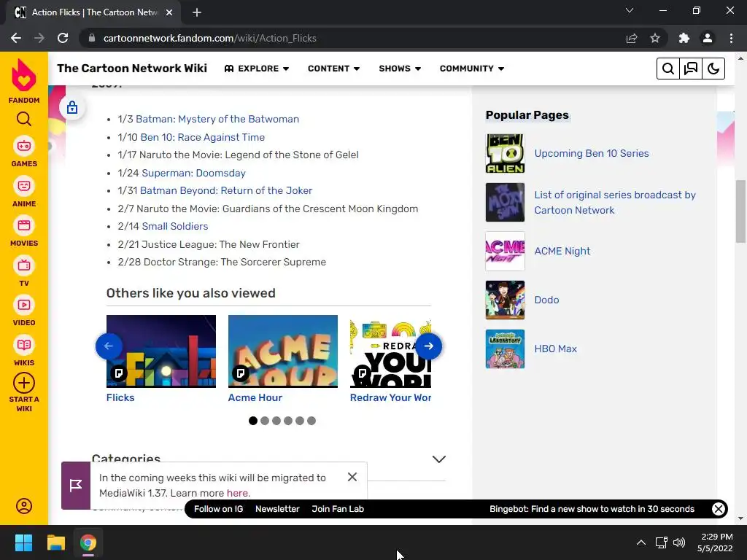
Task: Open the Chrome profile avatar
Action: click(x=708, y=38)
